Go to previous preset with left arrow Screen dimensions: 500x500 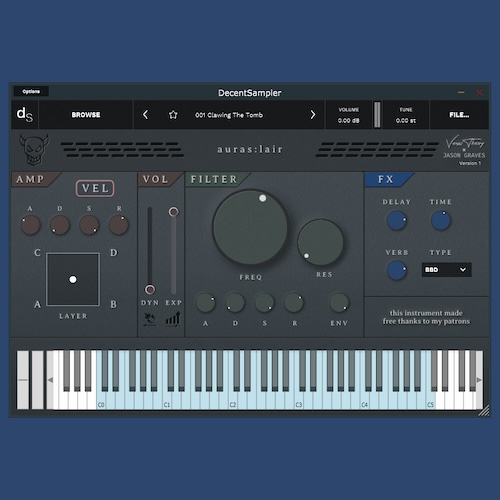point(145,115)
